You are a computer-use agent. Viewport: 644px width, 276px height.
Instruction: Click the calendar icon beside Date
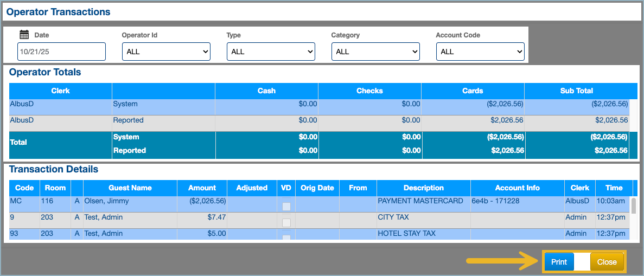coord(24,35)
